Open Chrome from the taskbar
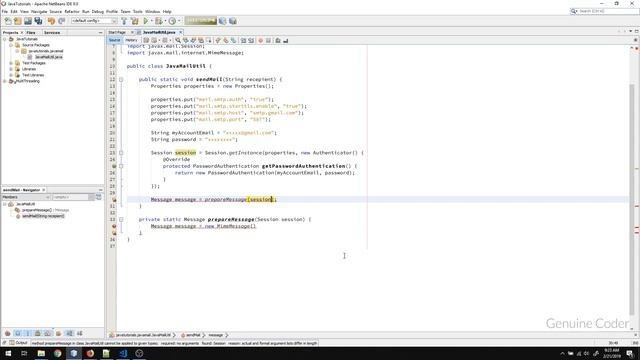The image size is (640, 360). tap(57, 353)
